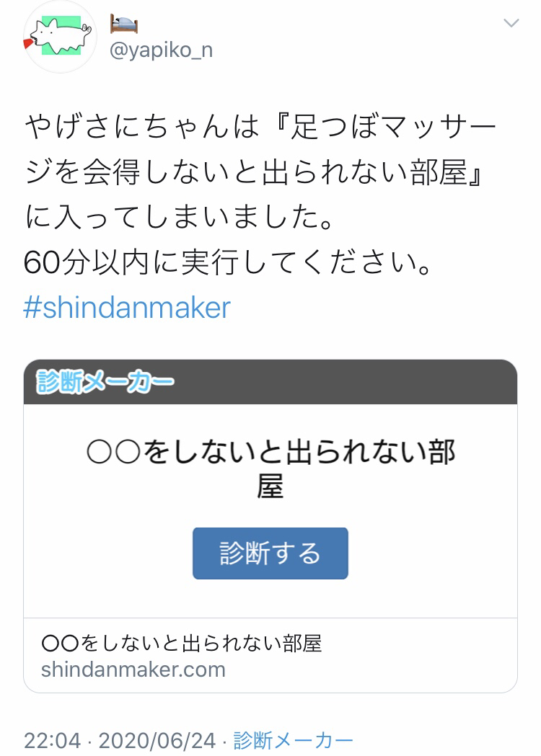
Task: Tap the tweet line に入ってしまいました。
Action: click(x=179, y=217)
